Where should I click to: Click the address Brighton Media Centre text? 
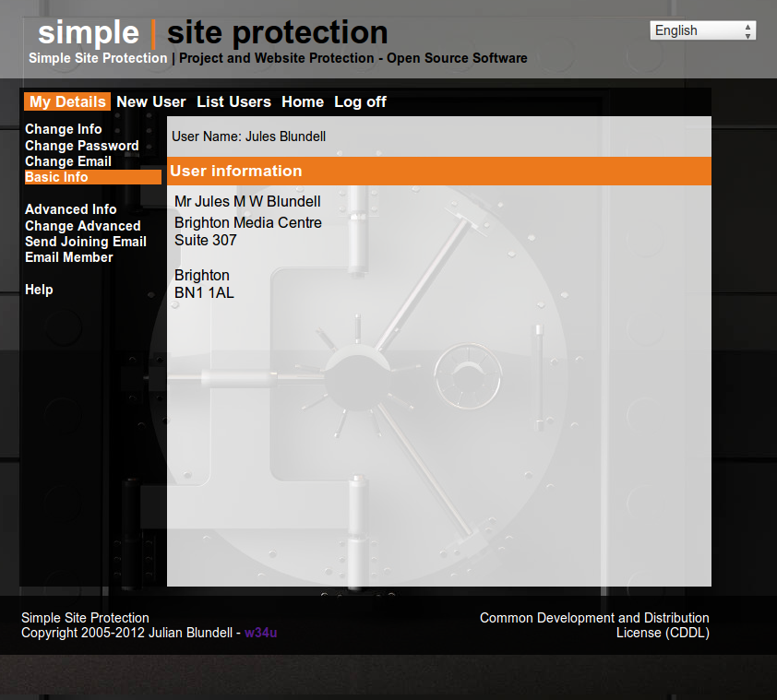coord(247,222)
